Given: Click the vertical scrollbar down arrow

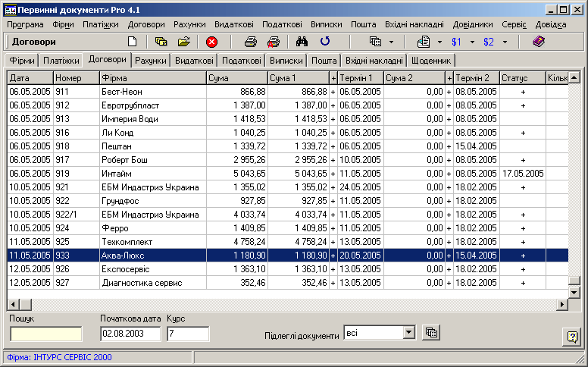Looking at the screenshot, I should pyautogui.click(x=574, y=292).
